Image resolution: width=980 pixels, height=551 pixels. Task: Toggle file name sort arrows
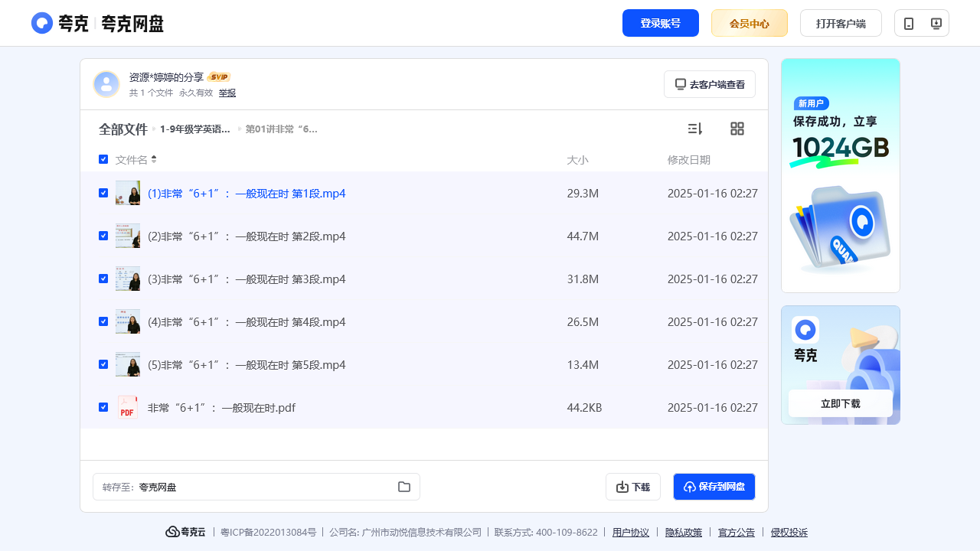154,159
